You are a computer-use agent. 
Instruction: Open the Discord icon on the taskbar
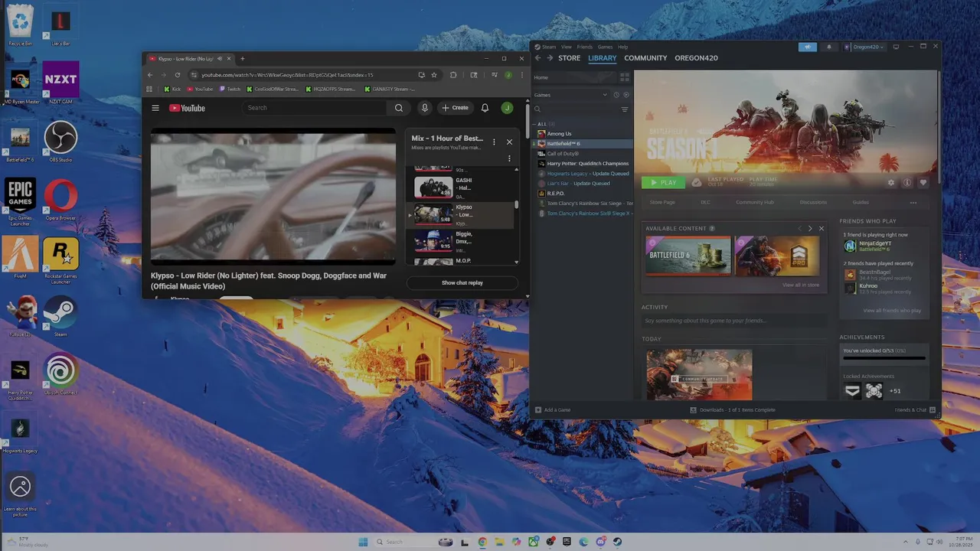pyautogui.click(x=600, y=542)
